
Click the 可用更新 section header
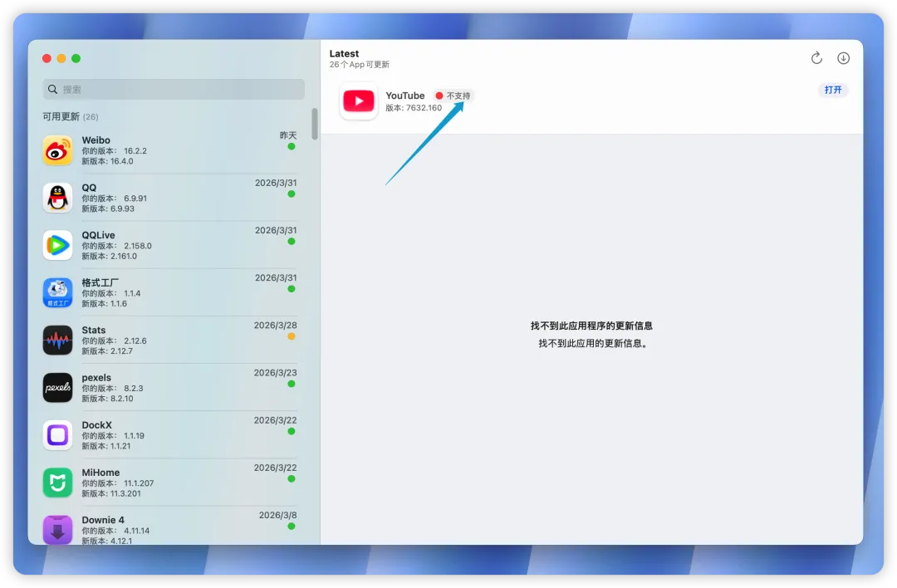click(x=71, y=116)
